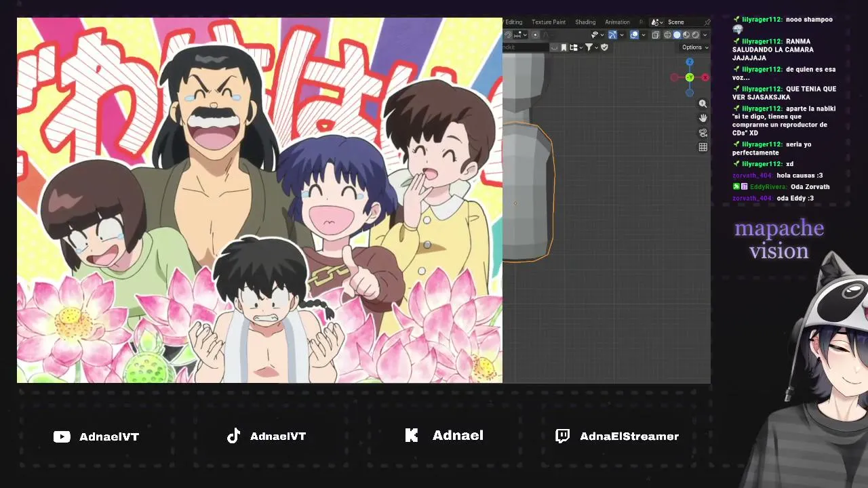Click the proportional editing falloff icon
The image size is (868, 488).
pyautogui.click(x=546, y=35)
